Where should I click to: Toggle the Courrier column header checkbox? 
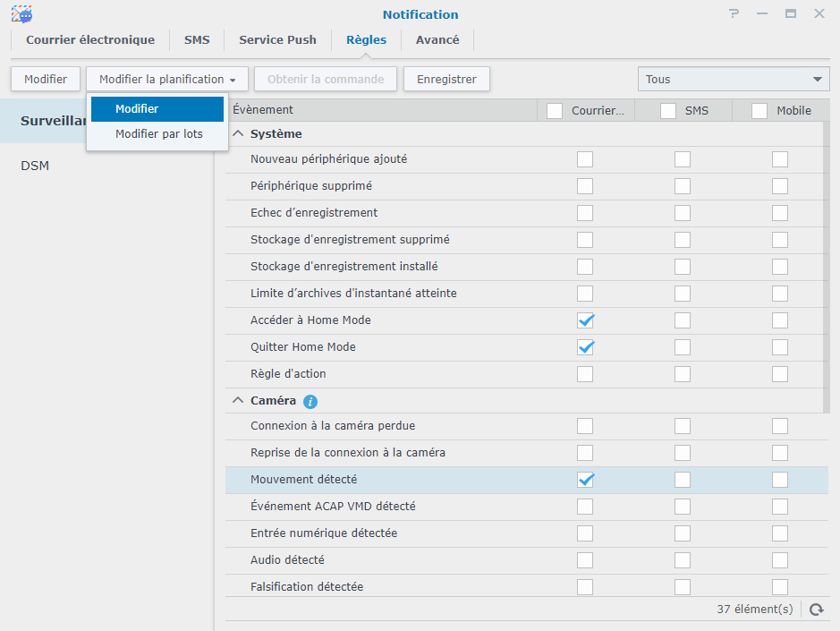coord(555,111)
